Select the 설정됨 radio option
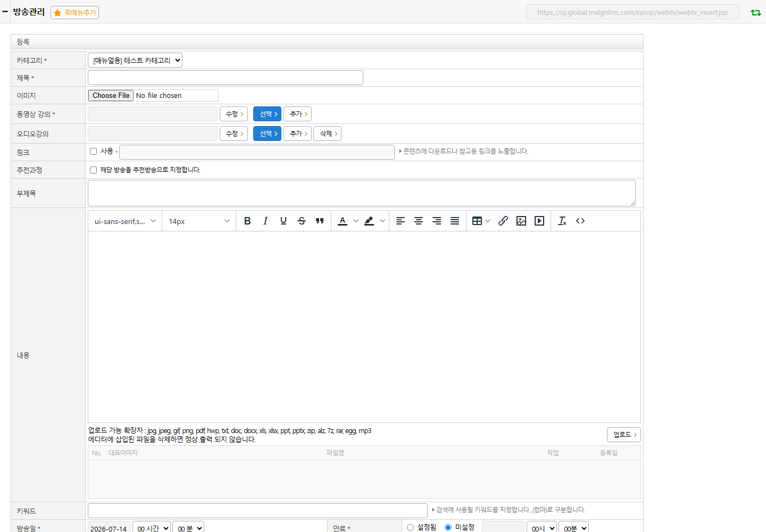This screenshot has height=532, width=766. pos(410,527)
